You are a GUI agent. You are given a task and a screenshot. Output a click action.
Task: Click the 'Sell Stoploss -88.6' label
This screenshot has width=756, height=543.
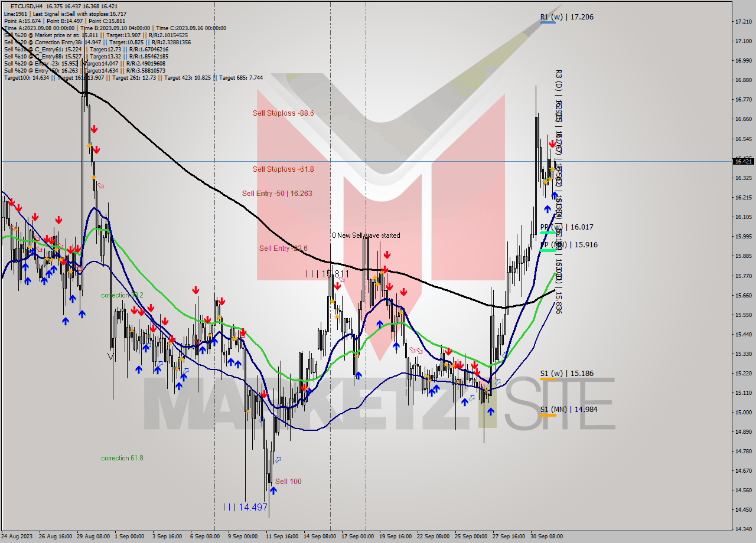click(283, 113)
